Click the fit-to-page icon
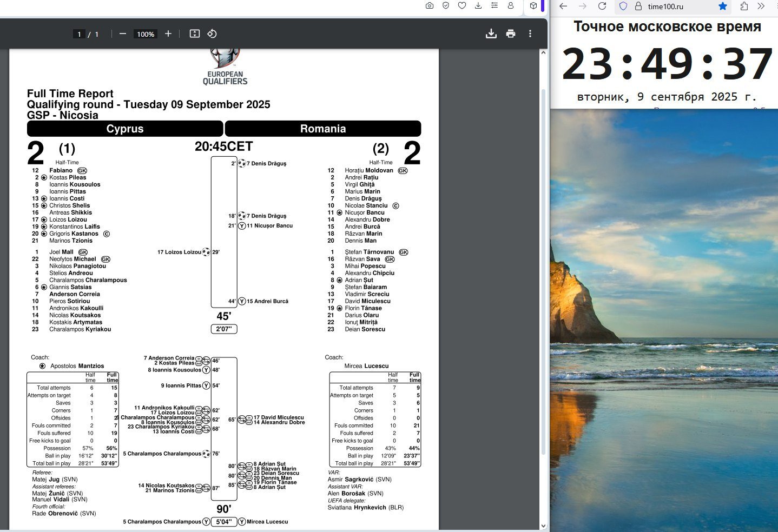Image resolution: width=778 pixels, height=532 pixels. click(195, 34)
